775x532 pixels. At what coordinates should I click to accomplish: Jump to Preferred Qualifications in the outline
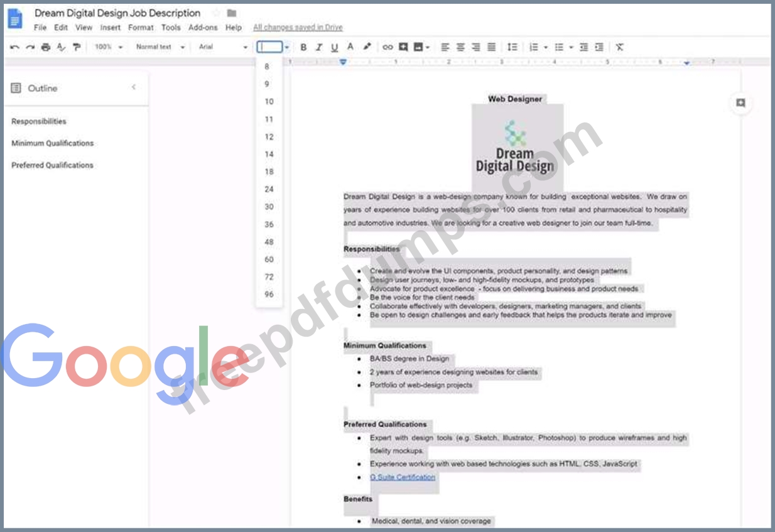53,165
